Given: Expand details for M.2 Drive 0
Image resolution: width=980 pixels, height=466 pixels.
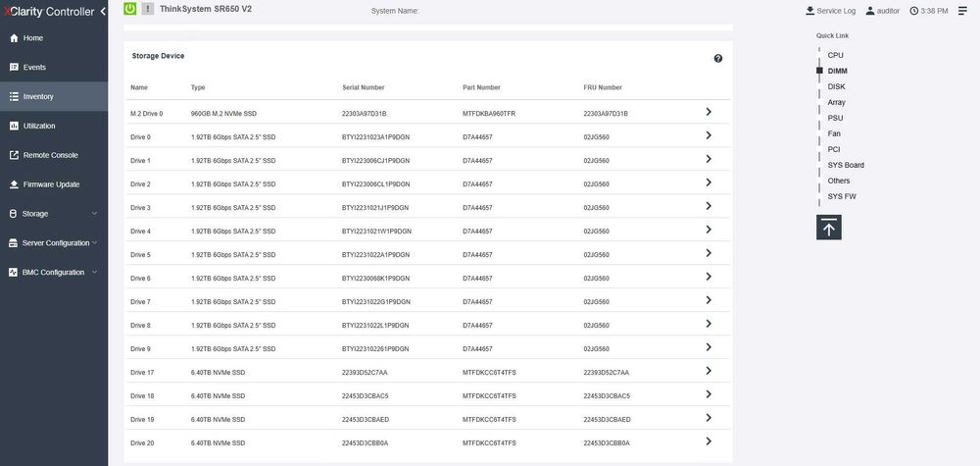Looking at the screenshot, I should 709,111.
